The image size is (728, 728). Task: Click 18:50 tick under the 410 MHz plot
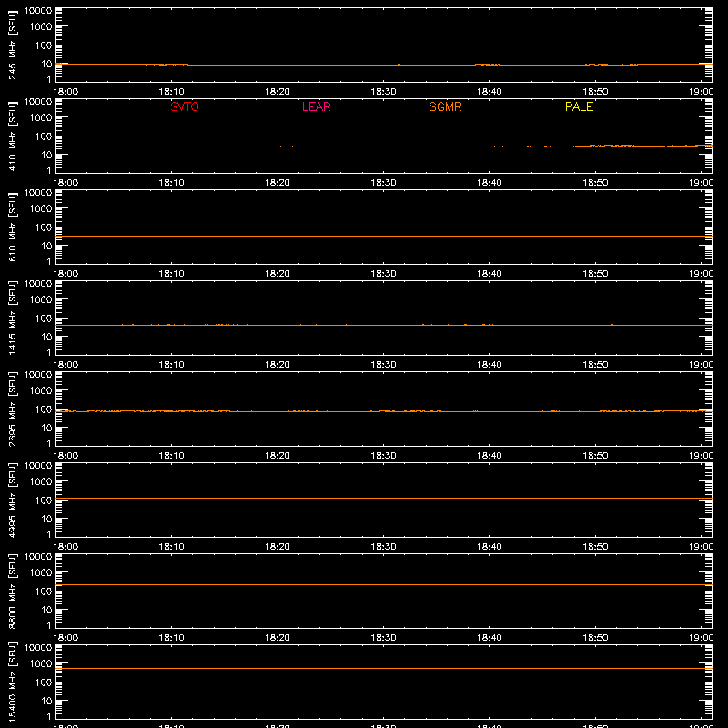pos(595,183)
